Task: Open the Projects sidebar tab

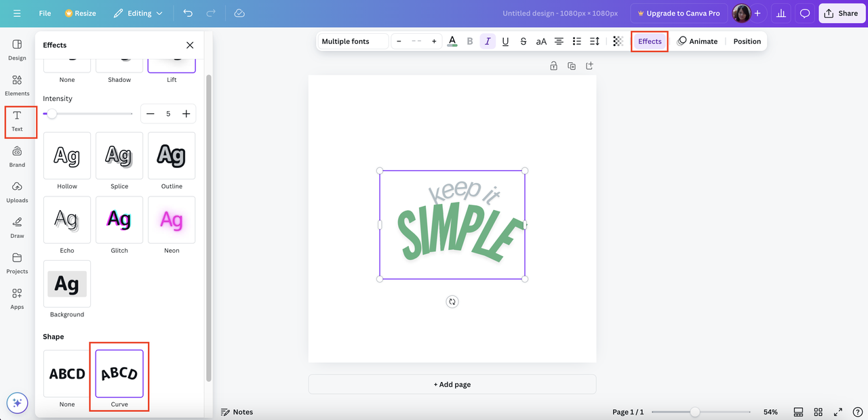Action: [x=17, y=264]
